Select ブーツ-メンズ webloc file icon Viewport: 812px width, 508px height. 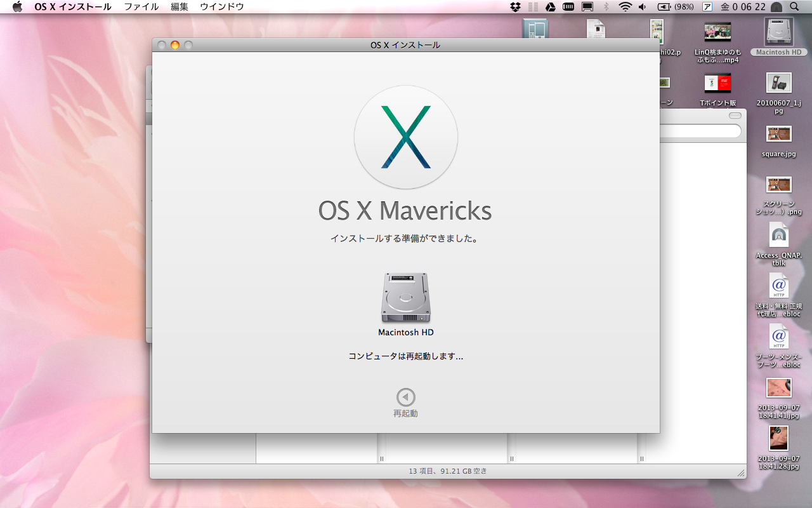click(x=779, y=337)
